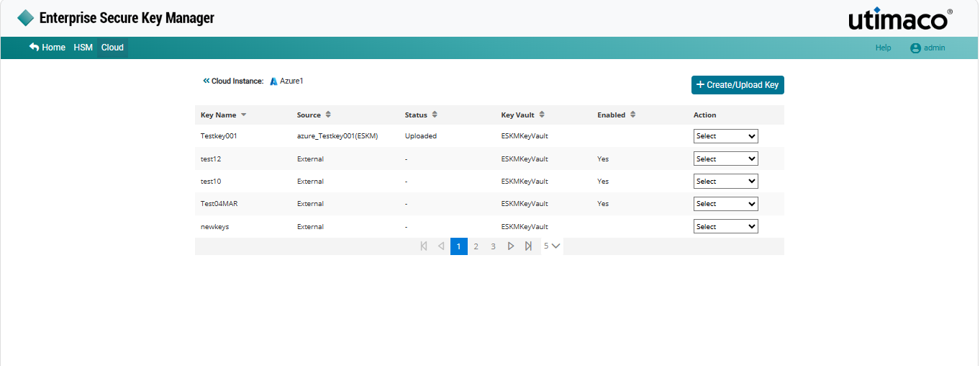Jump to last page icon
This screenshot has height=366, width=980.
pos(528,246)
